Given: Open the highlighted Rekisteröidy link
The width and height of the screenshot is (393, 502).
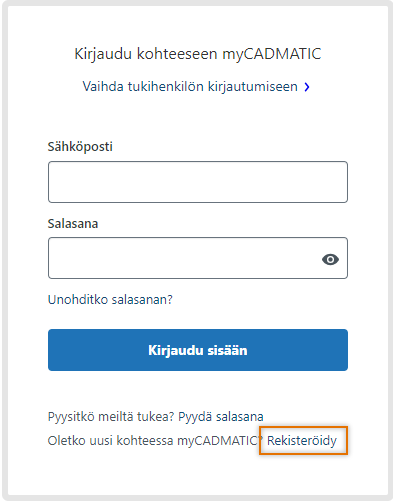Looking at the screenshot, I should point(302,441).
